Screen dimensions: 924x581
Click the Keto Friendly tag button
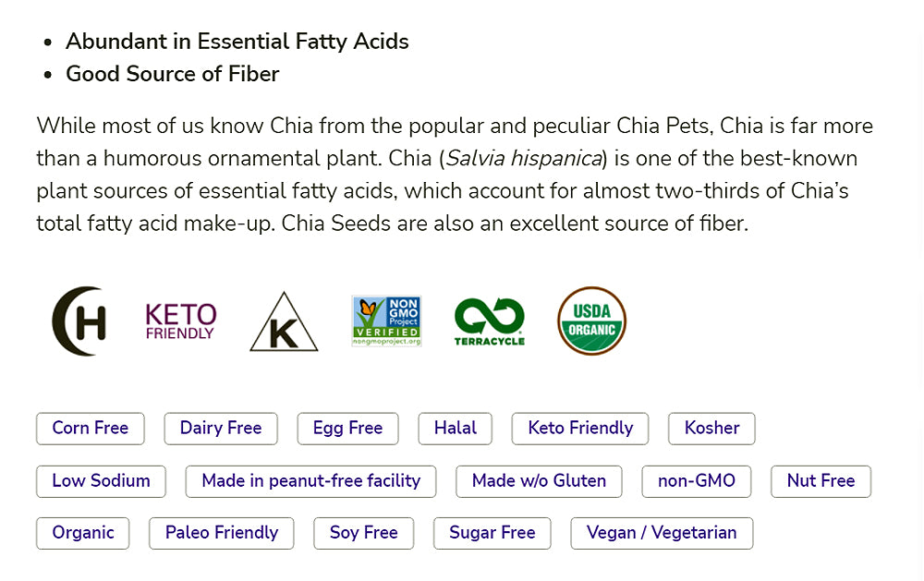[580, 429]
